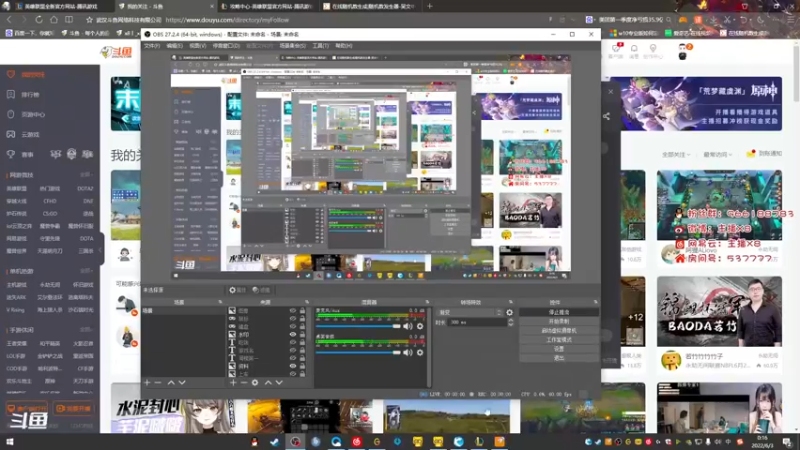Toggle visibility of the bottommost listed source
This screenshot has height=450, width=800.
[x=293, y=373]
